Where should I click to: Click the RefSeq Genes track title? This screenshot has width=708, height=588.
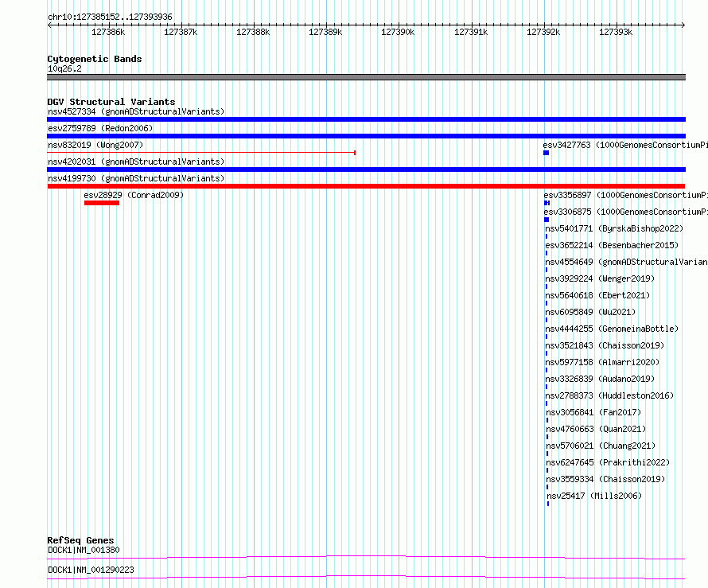click(80, 540)
